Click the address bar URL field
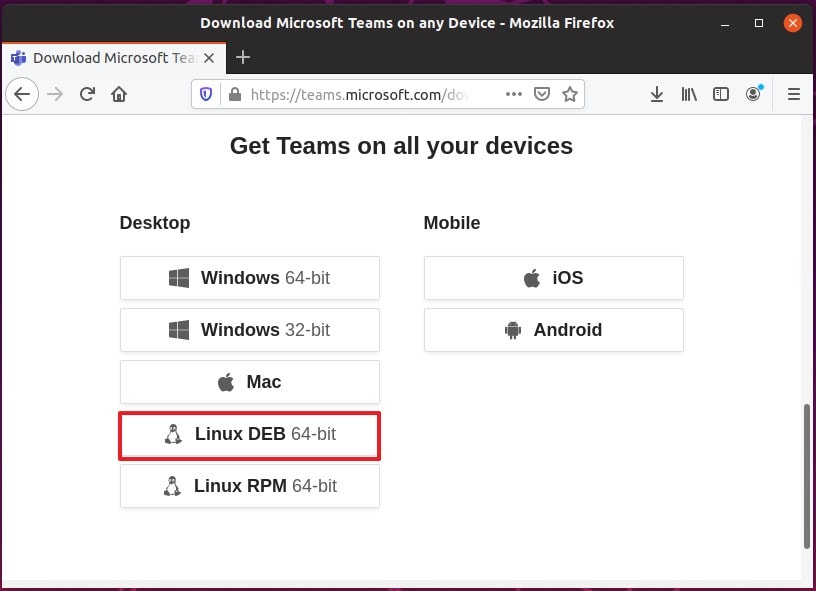Image resolution: width=816 pixels, height=591 pixels. (x=370, y=94)
